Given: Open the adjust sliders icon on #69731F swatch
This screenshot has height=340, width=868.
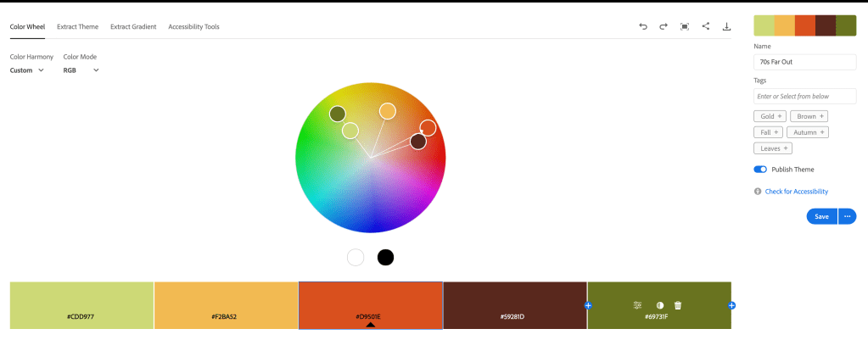Looking at the screenshot, I should (x=638, y=305).
